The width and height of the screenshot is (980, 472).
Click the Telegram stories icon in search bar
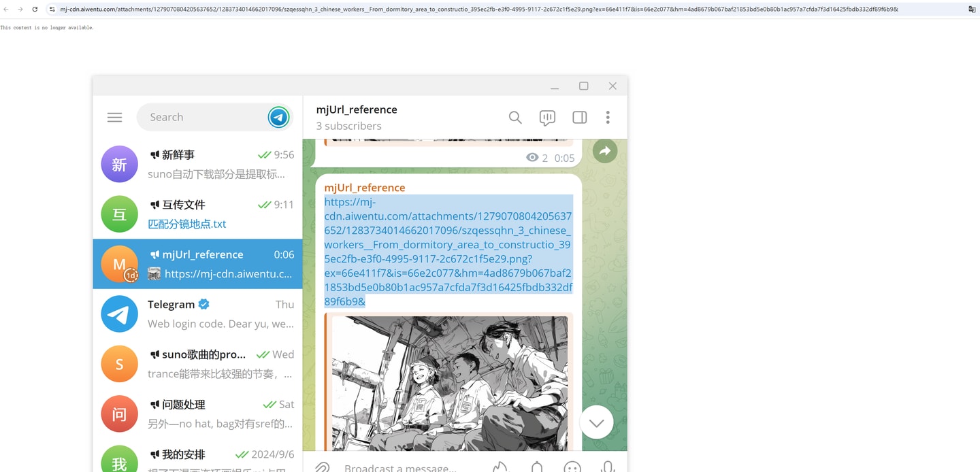(x=278, y=117)
